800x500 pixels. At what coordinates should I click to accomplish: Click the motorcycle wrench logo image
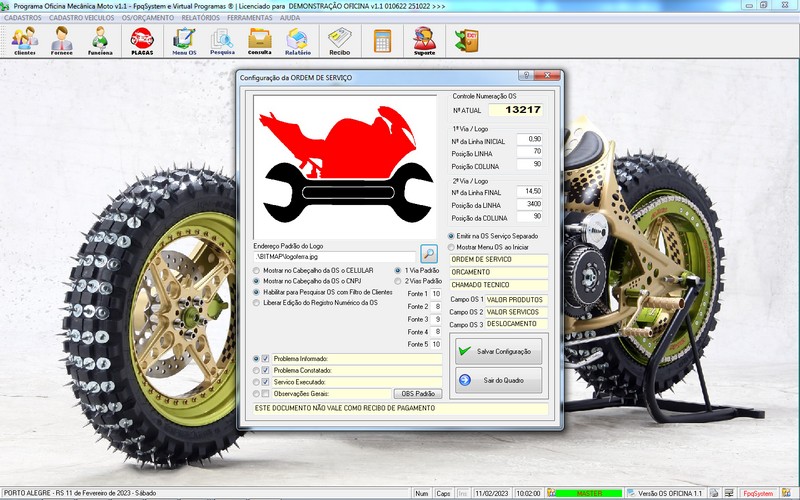coord(345,166)
